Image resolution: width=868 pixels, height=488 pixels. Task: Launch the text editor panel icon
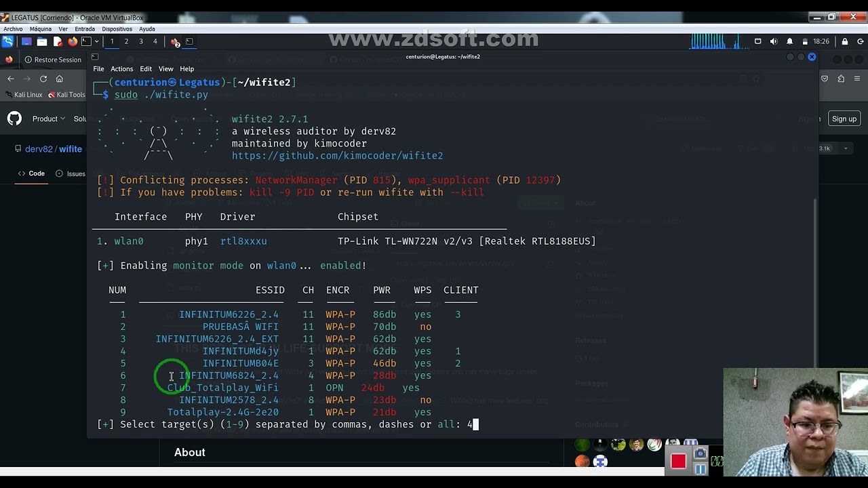point(58,41)
